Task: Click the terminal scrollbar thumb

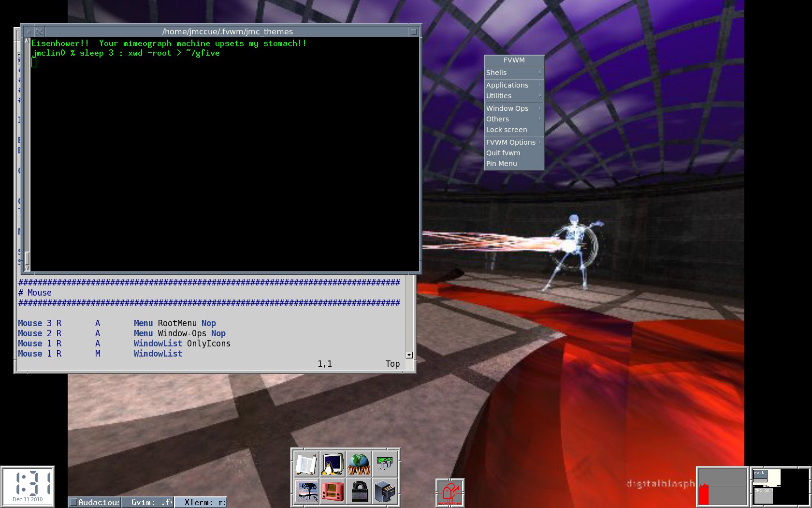Action: pos(27,258)
